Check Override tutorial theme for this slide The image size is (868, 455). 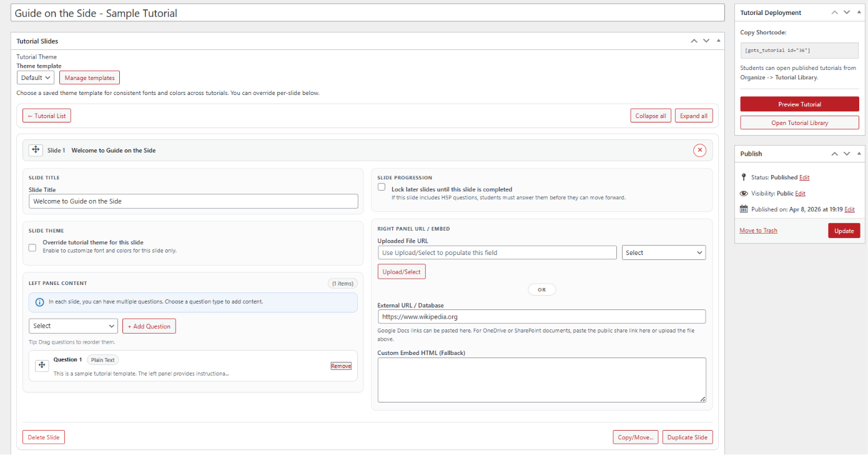32,247
